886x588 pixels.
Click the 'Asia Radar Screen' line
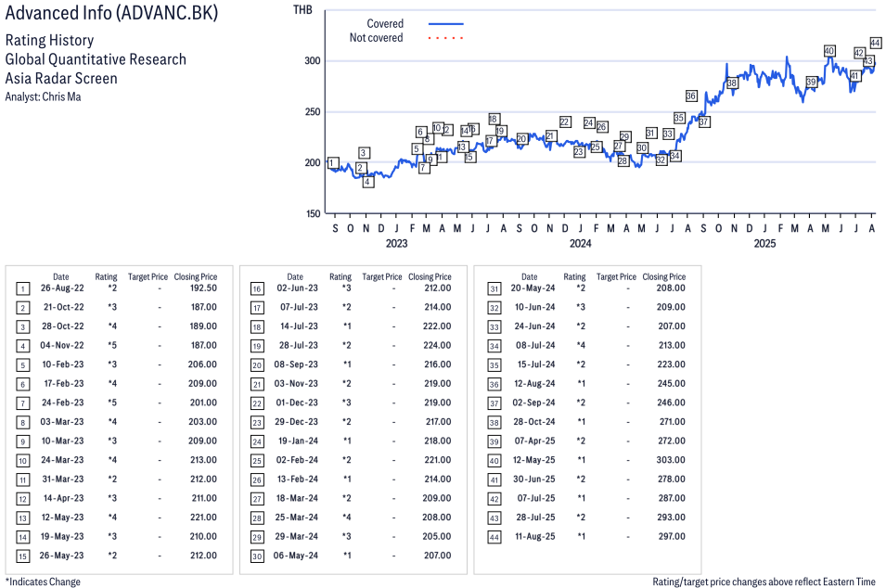pos(61,79)
